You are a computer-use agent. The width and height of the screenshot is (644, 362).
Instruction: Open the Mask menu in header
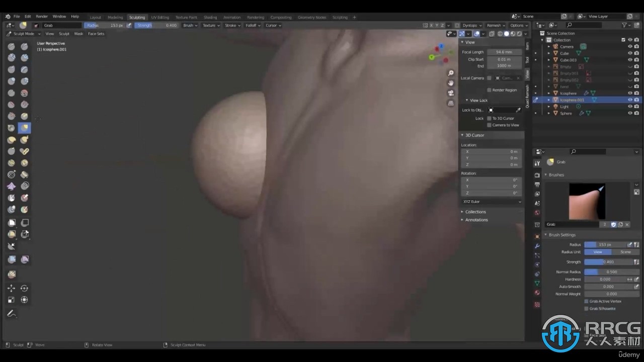78,34
